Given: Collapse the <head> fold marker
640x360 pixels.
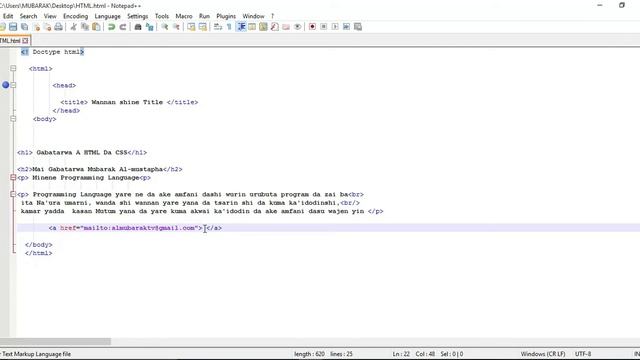Looking at the screenshot, I should tap(13, 85).
